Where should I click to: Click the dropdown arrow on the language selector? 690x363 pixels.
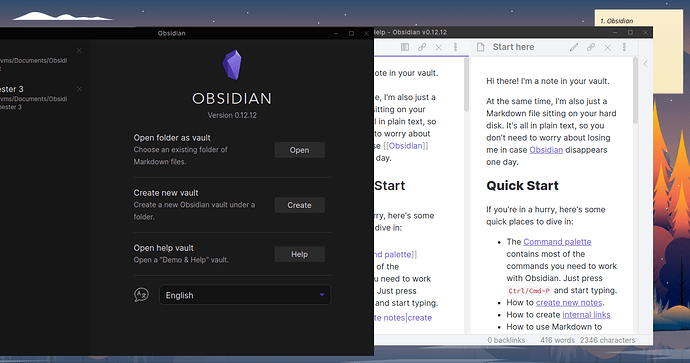click(x=322, y=295)
